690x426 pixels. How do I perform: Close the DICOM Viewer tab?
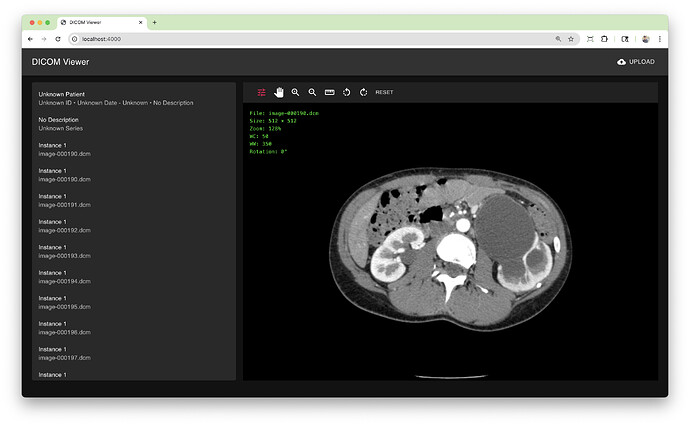pyautogui.click(x=140, y=22)
